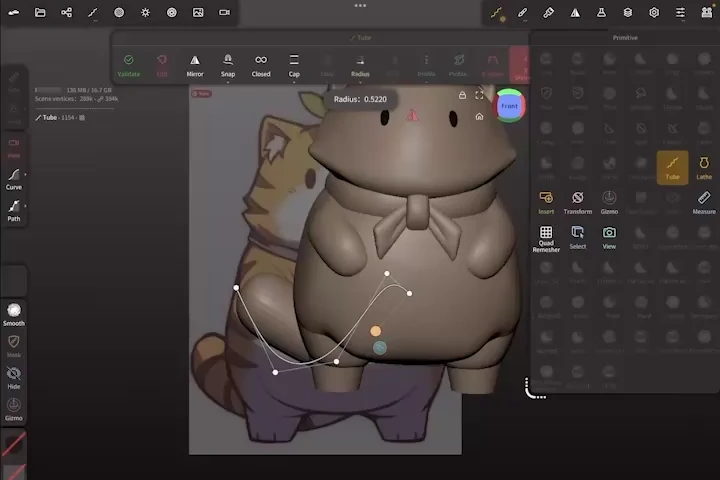The width and height of the screenshot is (720, 480).
Task: Open the camera settings menu
Action: [x=224, y=12]
